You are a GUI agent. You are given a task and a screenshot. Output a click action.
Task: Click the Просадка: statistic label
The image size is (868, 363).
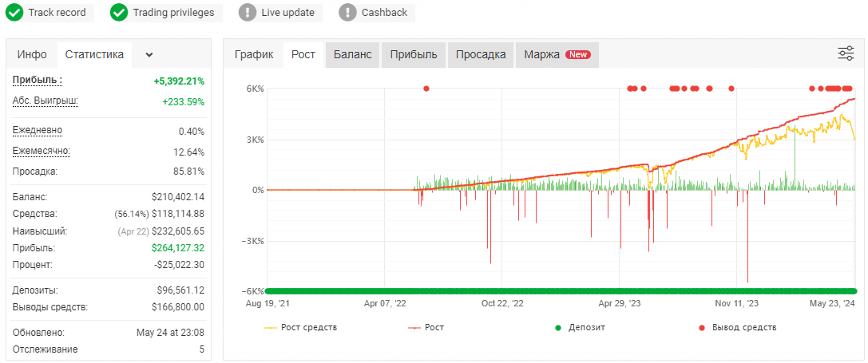click(x=35, y=172)
